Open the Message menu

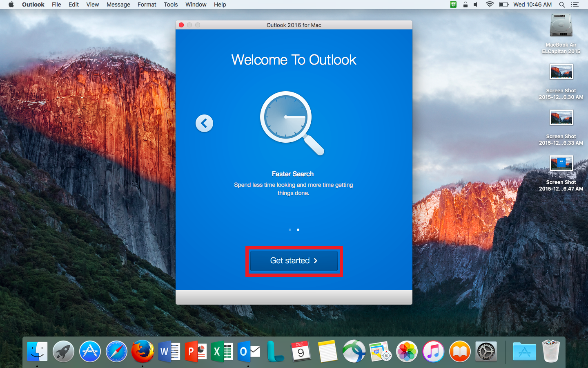[118, 4]
